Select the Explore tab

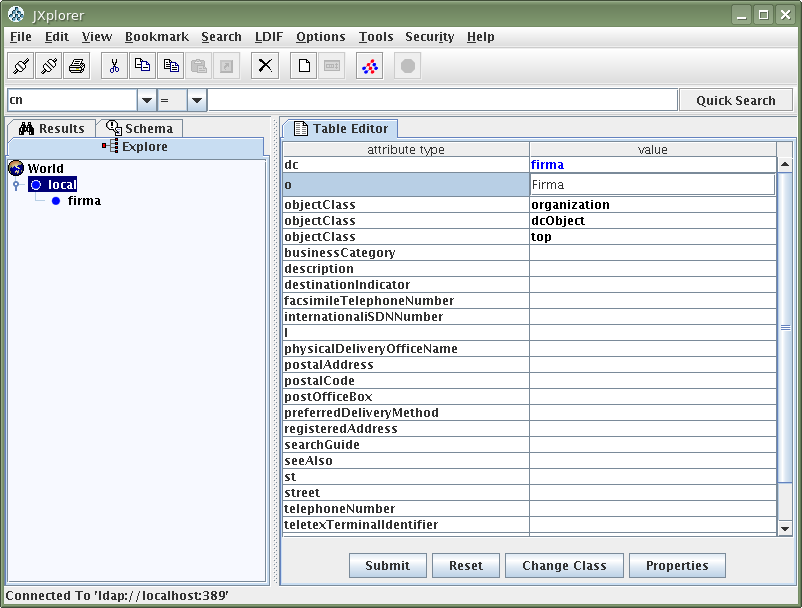(136, 147)
